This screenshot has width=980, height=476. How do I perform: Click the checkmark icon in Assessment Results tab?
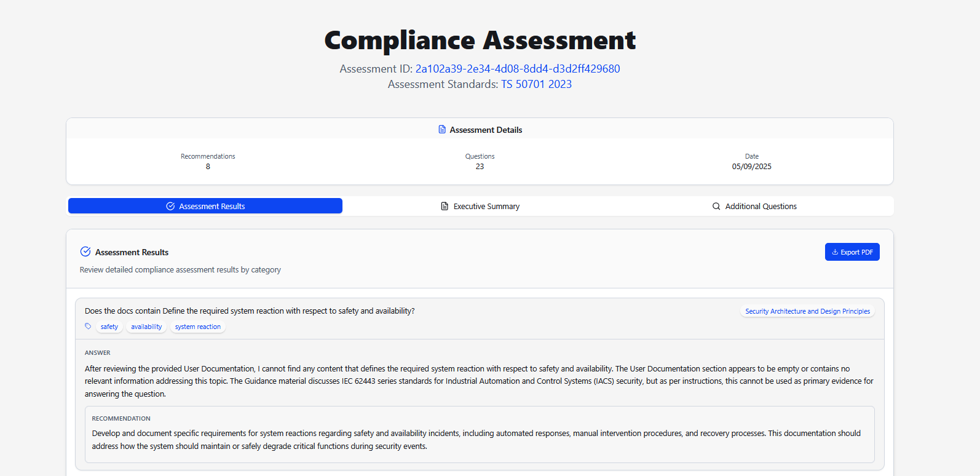coord(170,206)
